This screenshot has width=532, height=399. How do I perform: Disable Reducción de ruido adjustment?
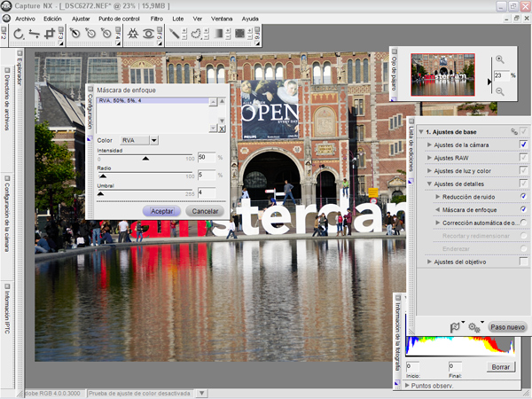(523, 197)
